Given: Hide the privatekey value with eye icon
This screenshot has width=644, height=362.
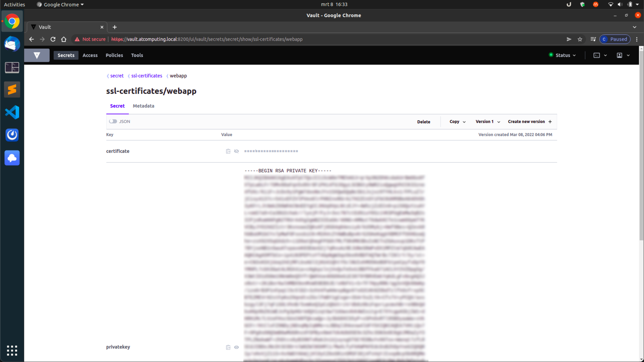Looking at the screenshot, I should (x=236, y=347).
